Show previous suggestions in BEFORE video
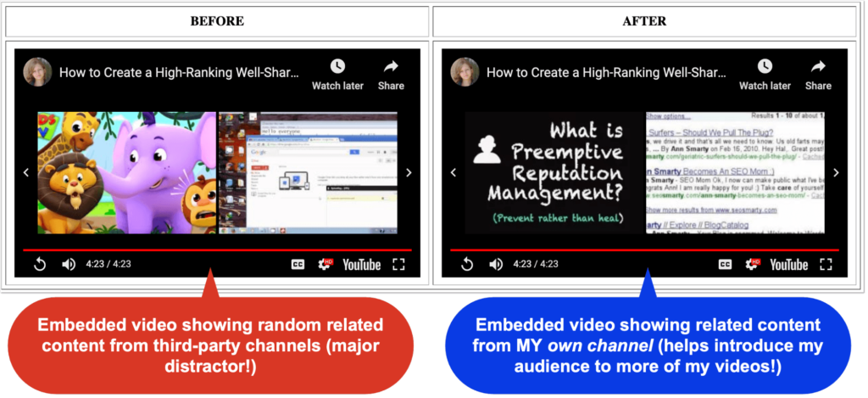The height and width of the screenshot is (398, 868). (26, 173)
